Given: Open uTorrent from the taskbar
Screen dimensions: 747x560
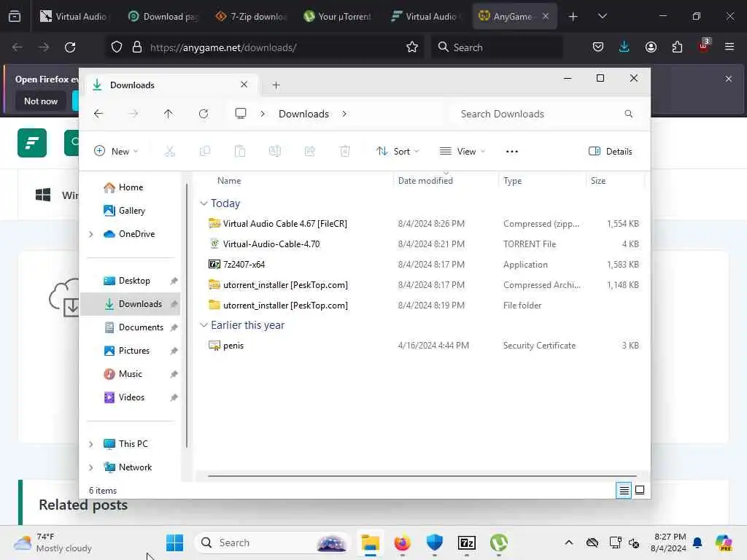Looking at the screenshot, I should pyautogui.click(x=498, y=542).
